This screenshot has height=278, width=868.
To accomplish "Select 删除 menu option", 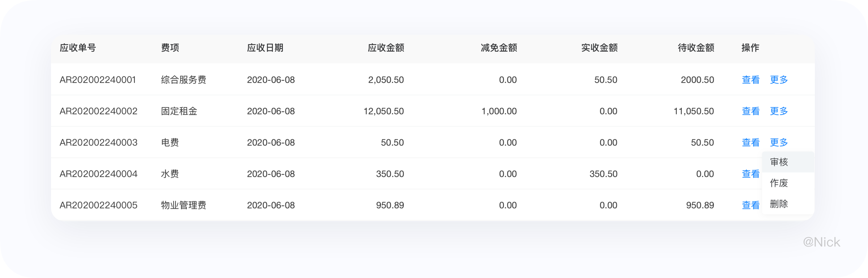I will click(779, 204).
